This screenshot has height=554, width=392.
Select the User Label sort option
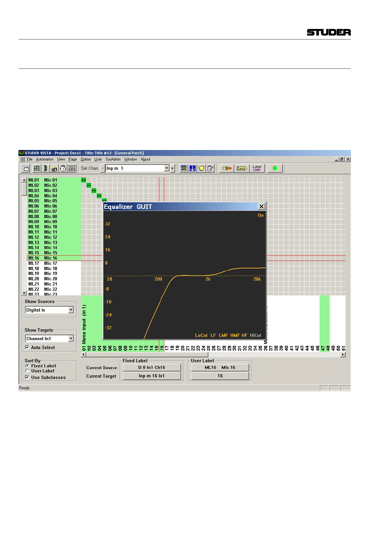[27, 371]
